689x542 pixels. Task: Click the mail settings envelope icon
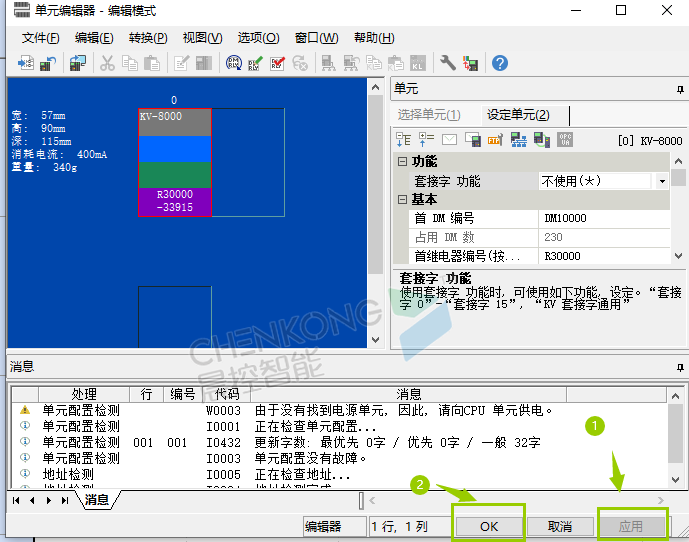point(449,140)
